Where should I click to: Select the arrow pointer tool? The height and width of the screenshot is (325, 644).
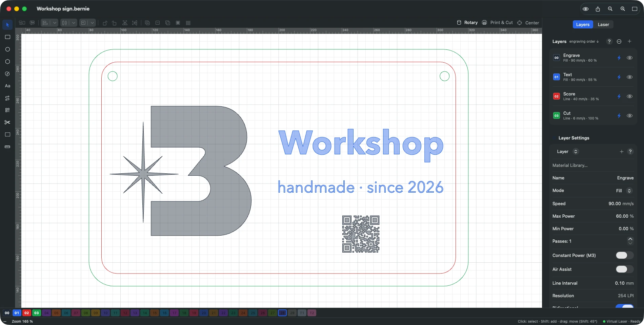[7, 25]
